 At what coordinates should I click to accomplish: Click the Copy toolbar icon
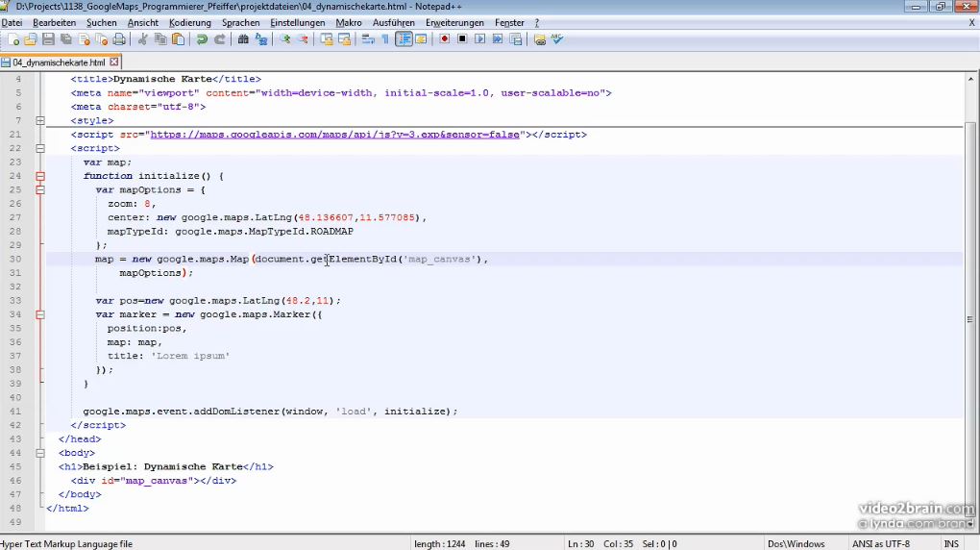(160, 39)
